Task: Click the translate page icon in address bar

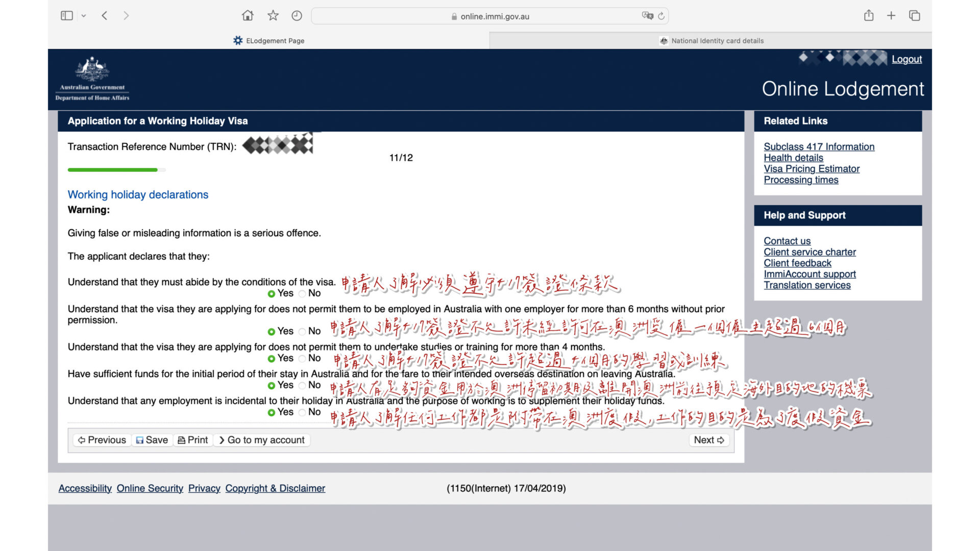Action: [x=647, y=16]
